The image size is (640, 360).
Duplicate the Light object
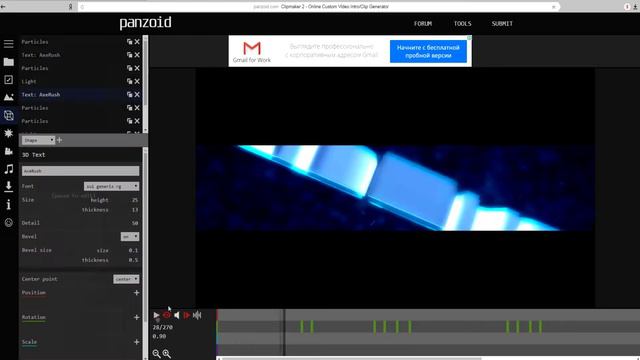point(129,81)
